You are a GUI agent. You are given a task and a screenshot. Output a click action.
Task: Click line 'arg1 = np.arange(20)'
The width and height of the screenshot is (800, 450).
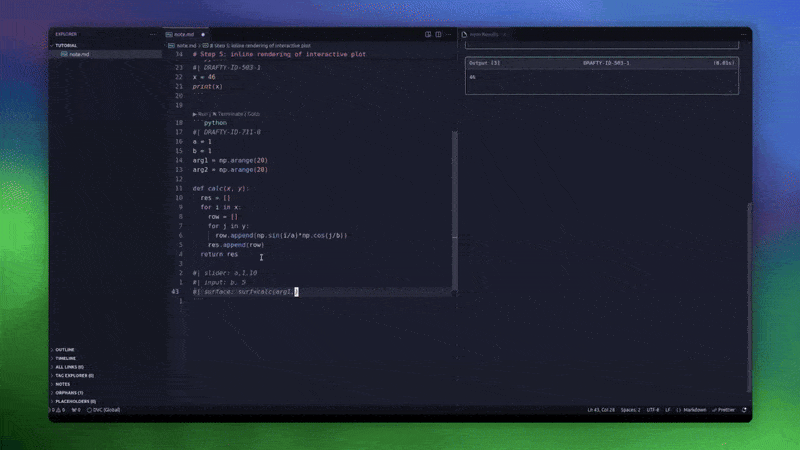(230, 160)
